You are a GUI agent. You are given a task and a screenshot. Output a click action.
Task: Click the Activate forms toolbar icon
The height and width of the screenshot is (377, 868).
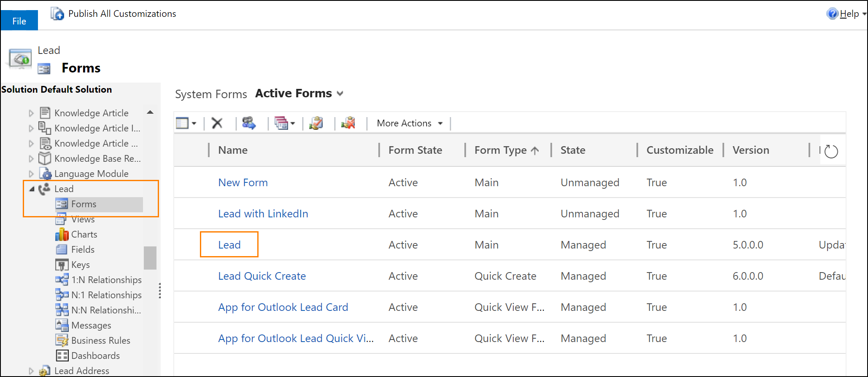(x=316, y=123)
